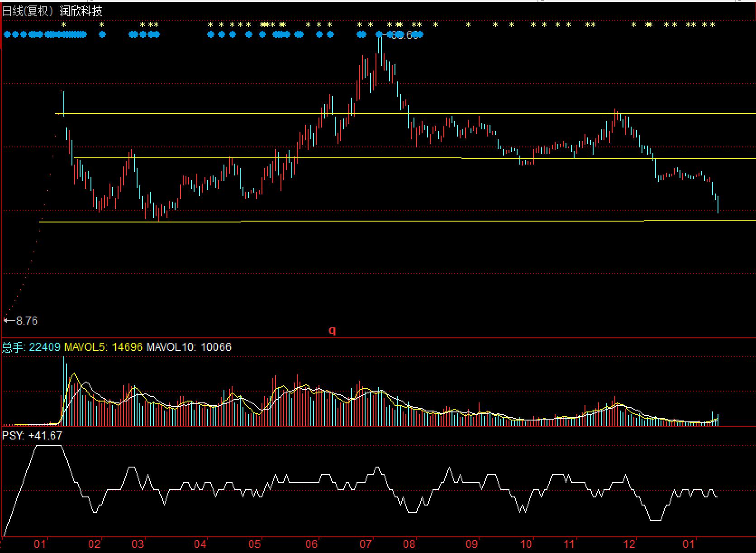This screenshot has width=756, height=553.
Task: Click the 09 month label
Action: 472,544
